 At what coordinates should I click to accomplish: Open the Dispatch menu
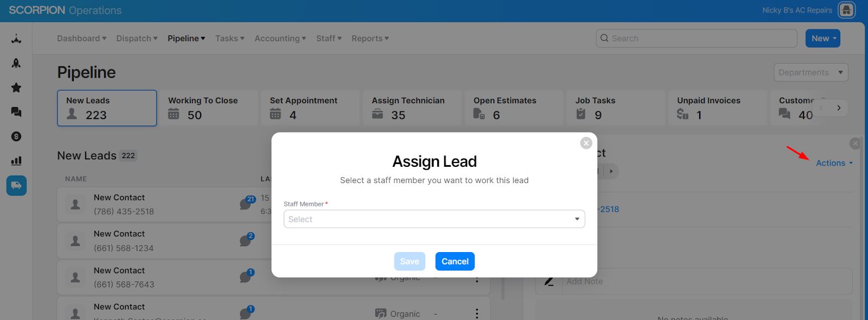click(137, 39)
